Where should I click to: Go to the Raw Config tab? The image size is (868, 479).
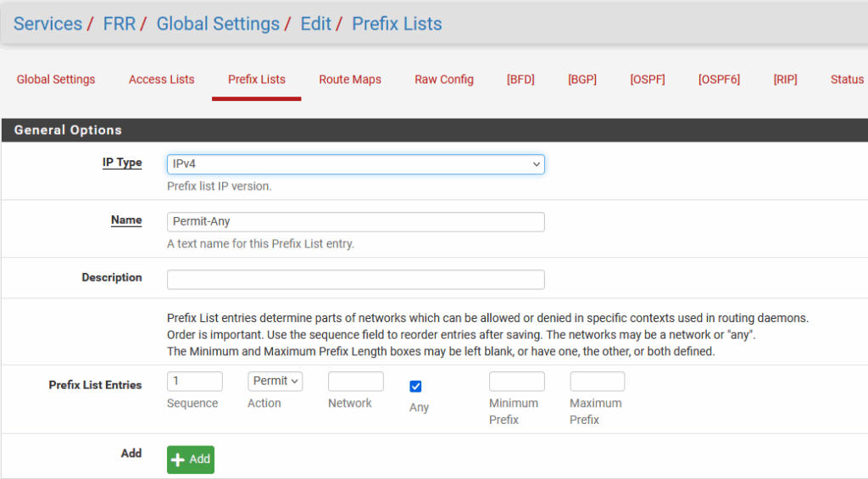click(443, 80)
